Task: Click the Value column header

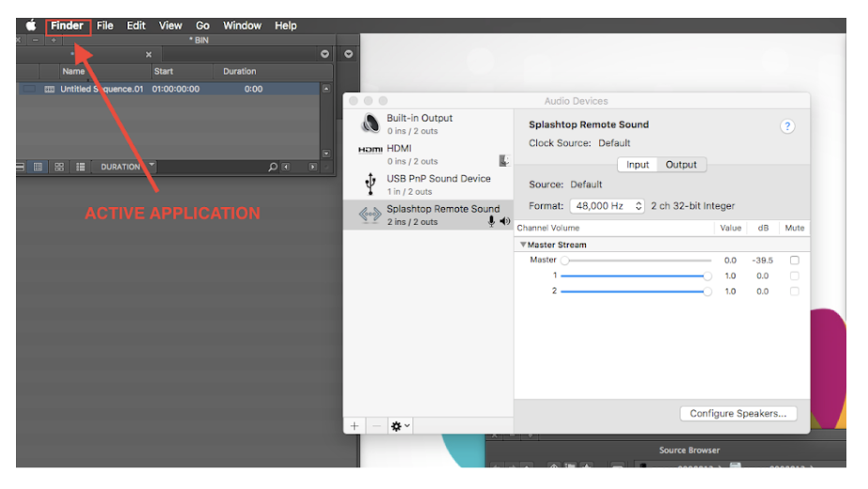Action: (x=730, y=228)
